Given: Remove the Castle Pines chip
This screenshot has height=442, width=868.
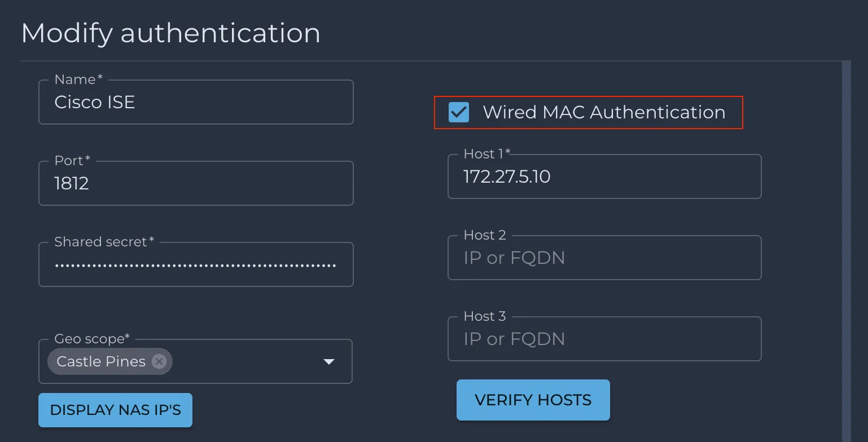Looking at the screenshot, I should tap(159, 361).
